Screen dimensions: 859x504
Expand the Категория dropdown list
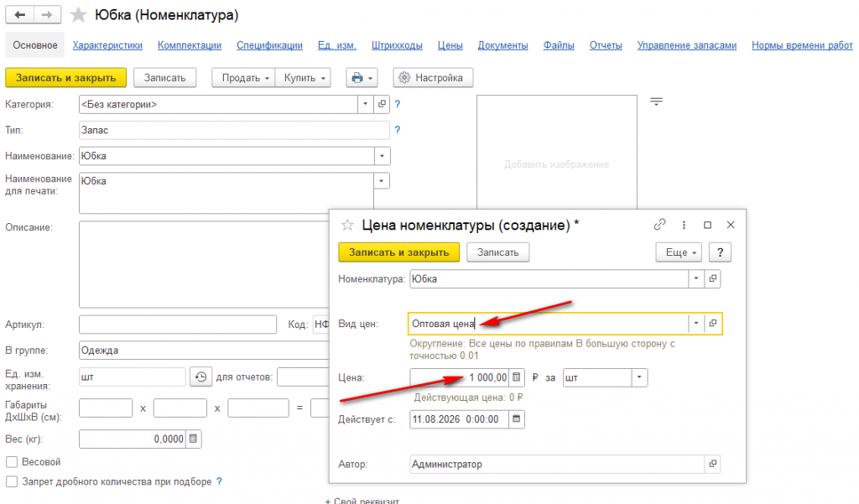(366, 104)
